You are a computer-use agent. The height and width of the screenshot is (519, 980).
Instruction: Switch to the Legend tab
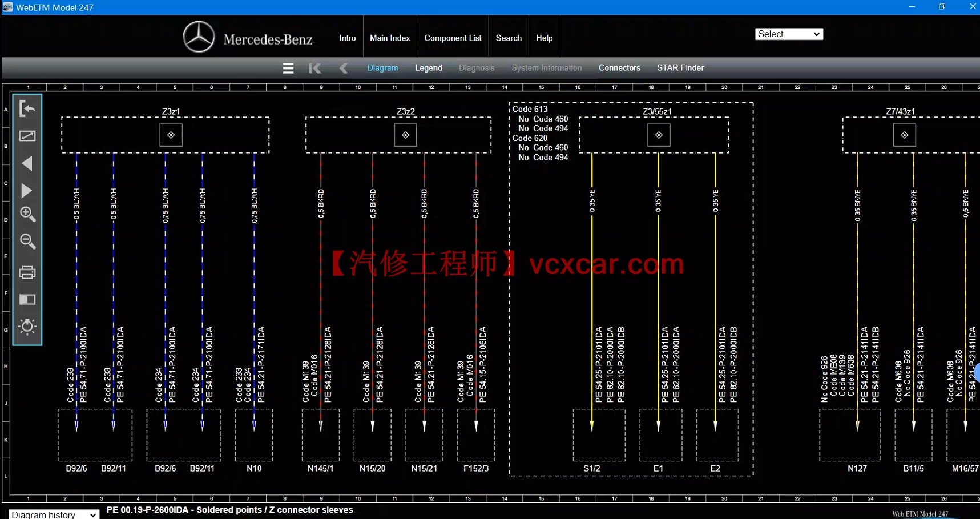(x=428, y=68)
